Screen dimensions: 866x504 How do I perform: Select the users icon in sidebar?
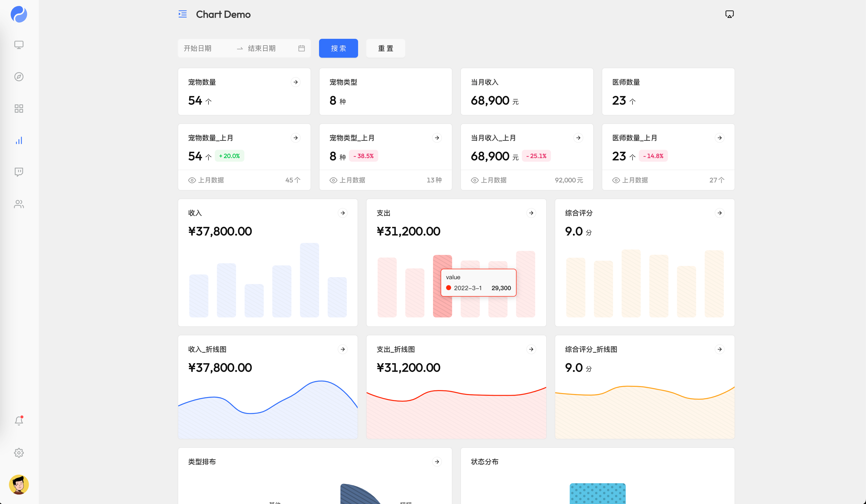point(19,204)
